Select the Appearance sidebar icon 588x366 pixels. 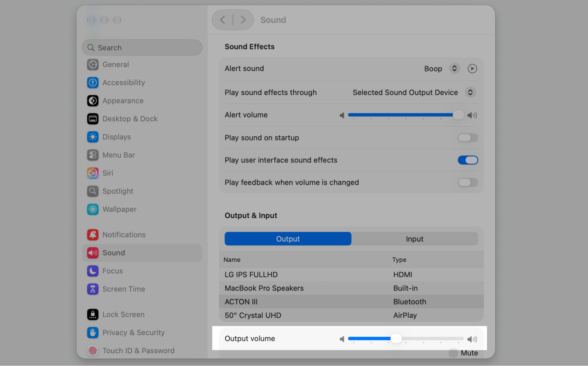[93, 101]
